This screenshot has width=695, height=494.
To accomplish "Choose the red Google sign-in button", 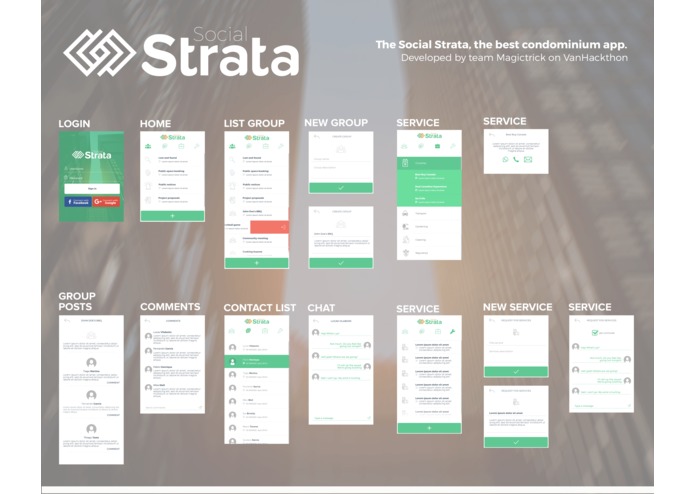I will pyautogui.click(x=106, y=202).
